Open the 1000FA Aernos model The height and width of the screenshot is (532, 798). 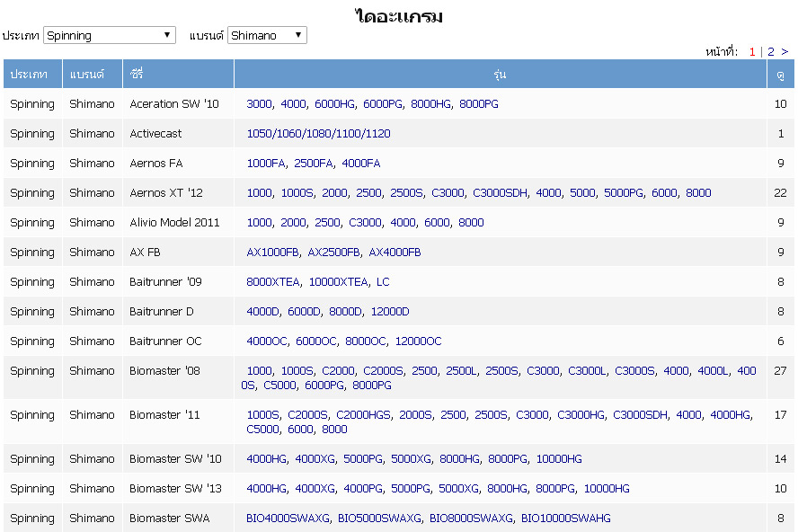pos(266,163)
